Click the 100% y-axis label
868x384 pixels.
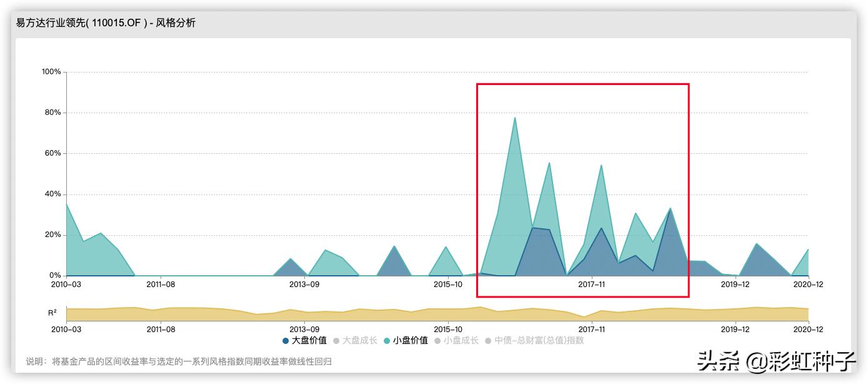coord(51,72)
